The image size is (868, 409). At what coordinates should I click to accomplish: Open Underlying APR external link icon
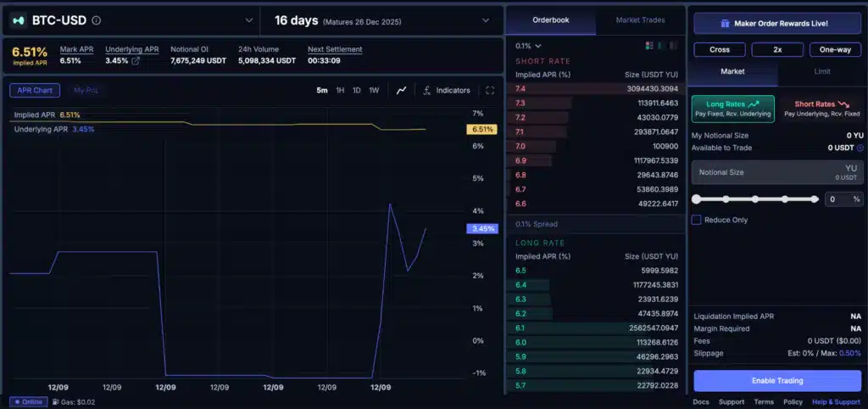click(x=136, y=61)
